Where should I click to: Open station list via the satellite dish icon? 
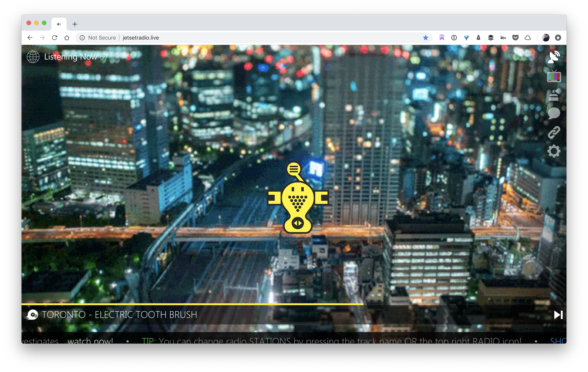pyautogui.click(x=554, y=57)
